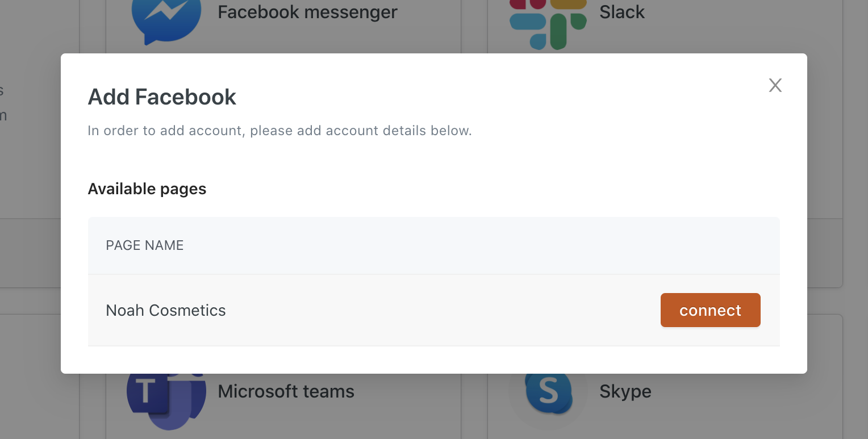The image size is (868, 439).
Task: Click the Skype label text
Action: [625, 391]
